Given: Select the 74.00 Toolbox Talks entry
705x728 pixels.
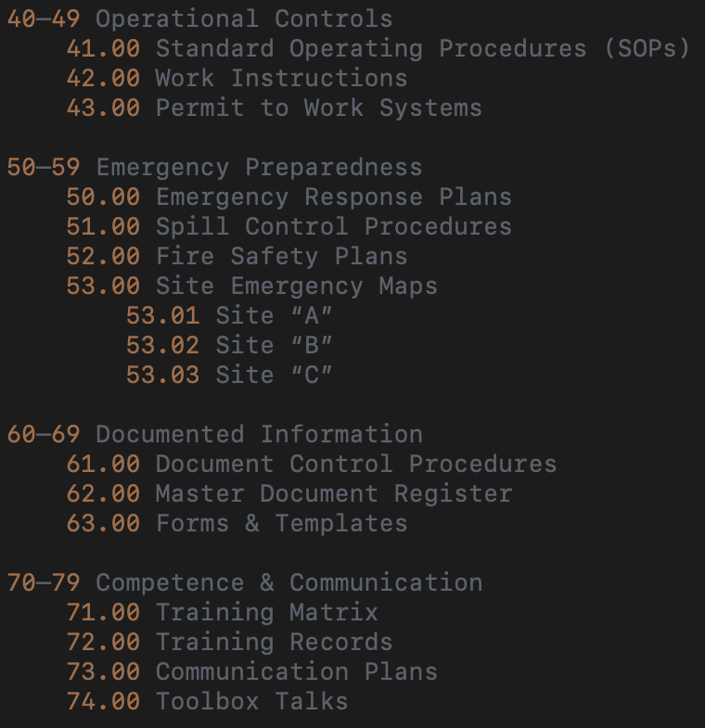Looking at the screenshot, I should pyautogui.click(x=207, y=701).
